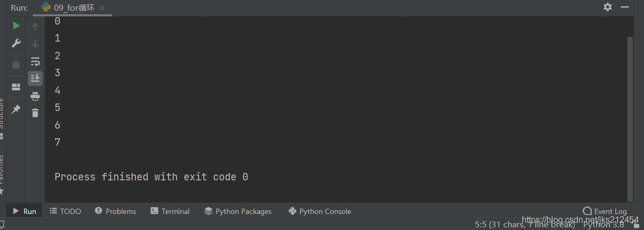Pin the Run tab with pin icon

pos(16,109)
